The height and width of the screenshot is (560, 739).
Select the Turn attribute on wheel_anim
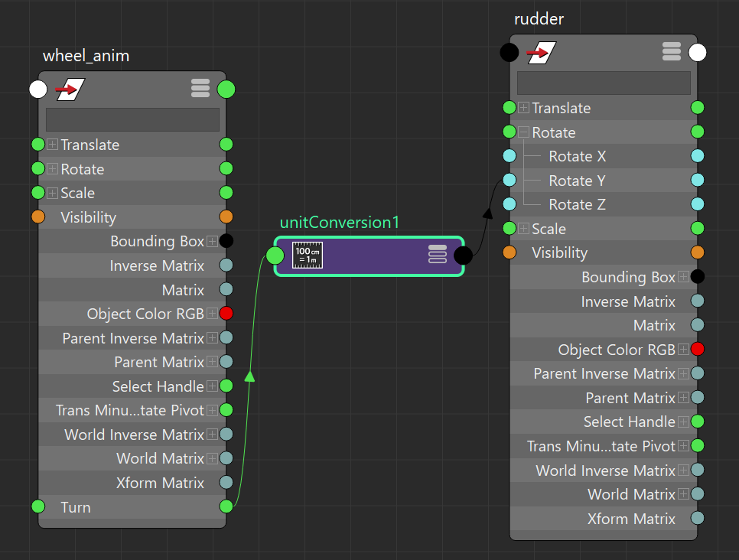tap(76, 507)
